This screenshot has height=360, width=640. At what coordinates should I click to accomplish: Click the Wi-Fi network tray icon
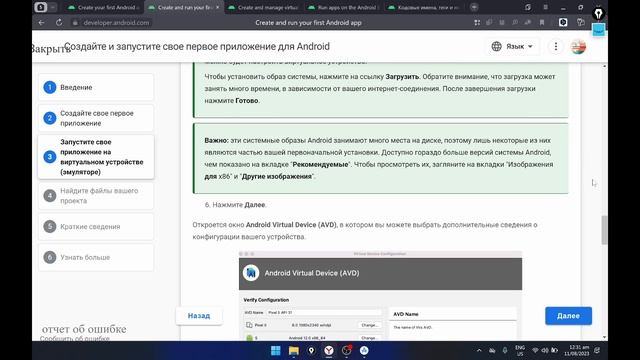tap(535, 350)
